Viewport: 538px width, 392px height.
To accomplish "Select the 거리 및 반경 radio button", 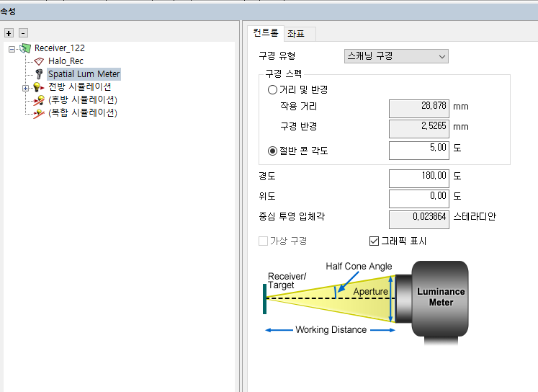I will (x=272, y=90).
